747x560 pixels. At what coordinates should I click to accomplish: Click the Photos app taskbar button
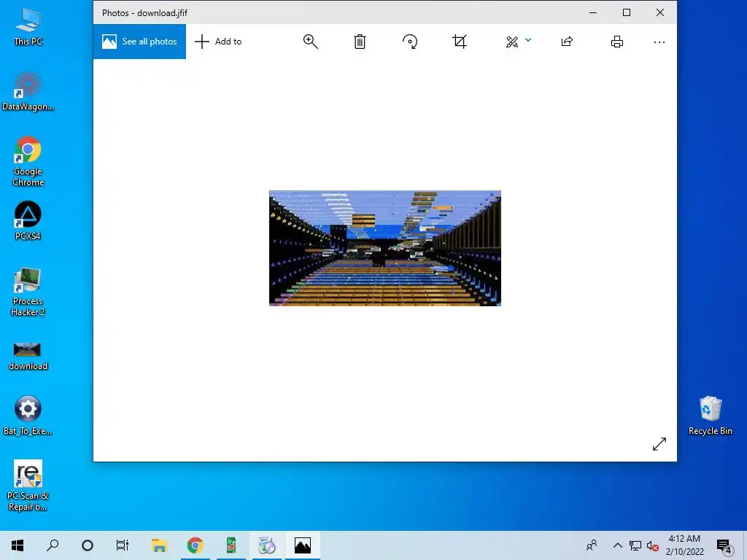pyautogui.click(x=303, y=545)
